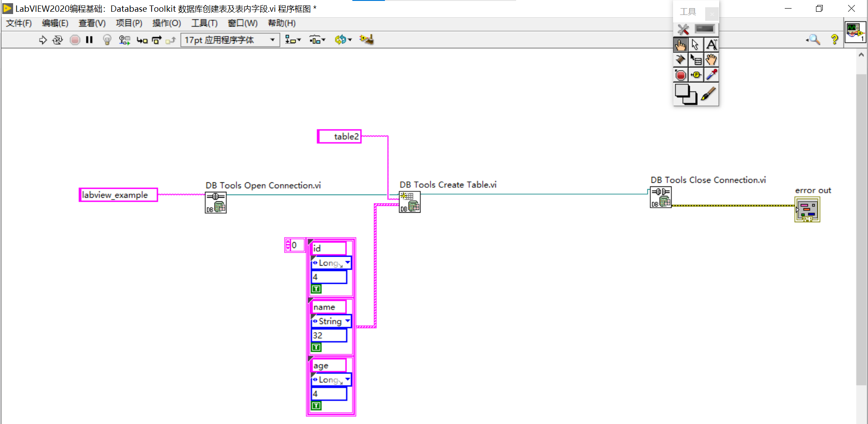Screen dimensions: 868x424
Task: Click the Clean Up Diagram broom icon
Action: click(366, 40)
